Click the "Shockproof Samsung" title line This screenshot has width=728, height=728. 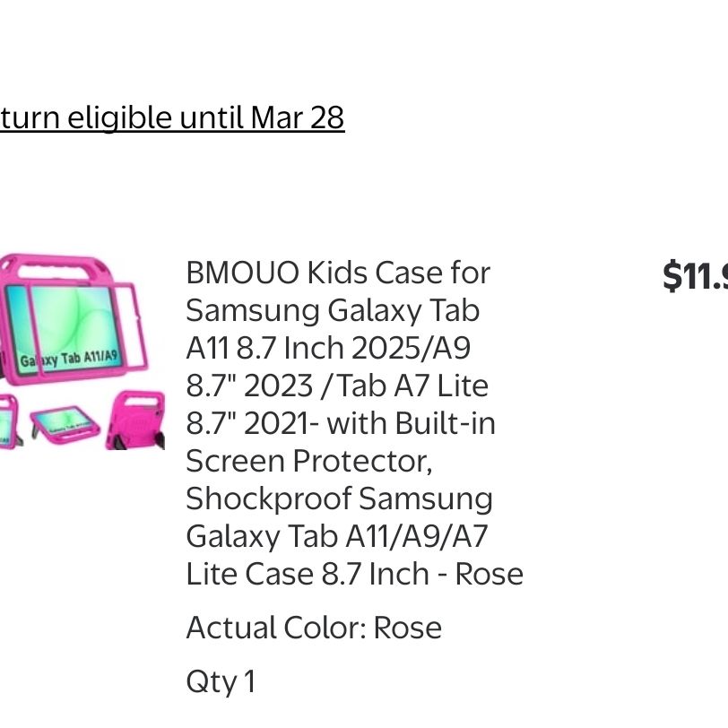tap(340, 498)
